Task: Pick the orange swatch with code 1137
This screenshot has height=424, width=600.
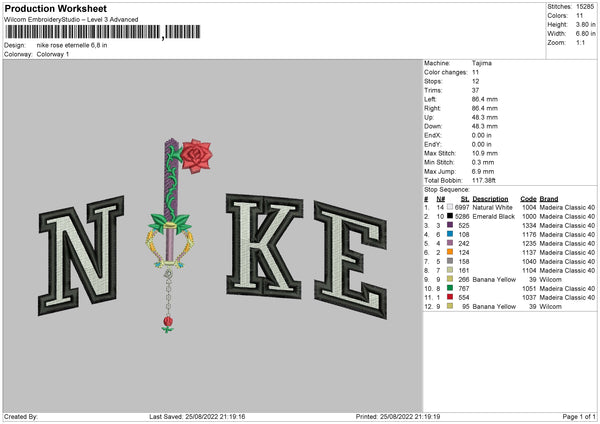Action: [x=450, y=252]
